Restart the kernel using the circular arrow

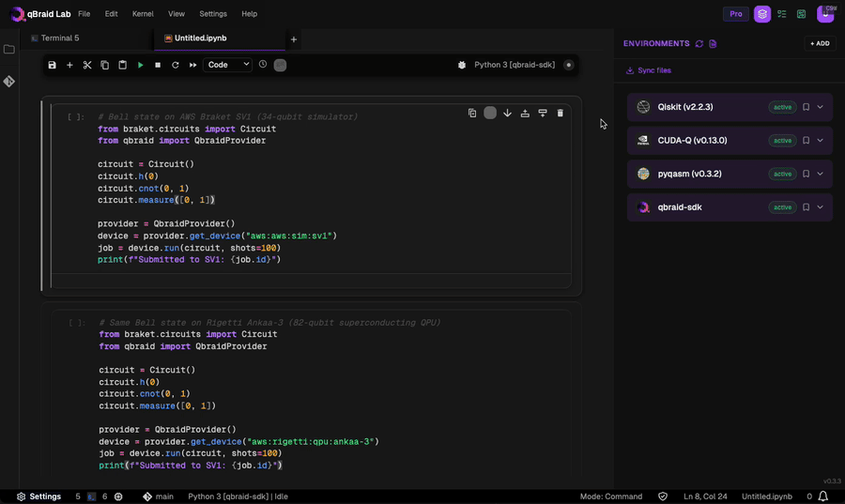coord(176,65)
